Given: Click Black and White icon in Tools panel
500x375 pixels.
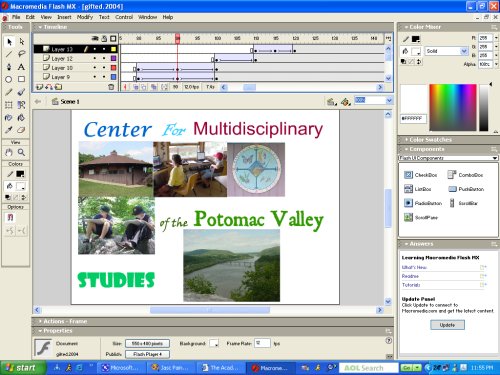Looking at the screenshot, I should click(x=8, y=197).
